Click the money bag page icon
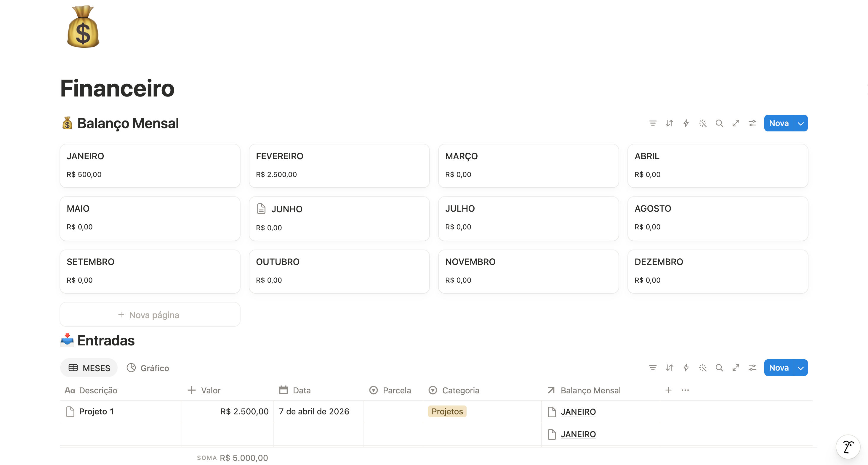Viewport: 868px width, 465px height. click(83, 27)
